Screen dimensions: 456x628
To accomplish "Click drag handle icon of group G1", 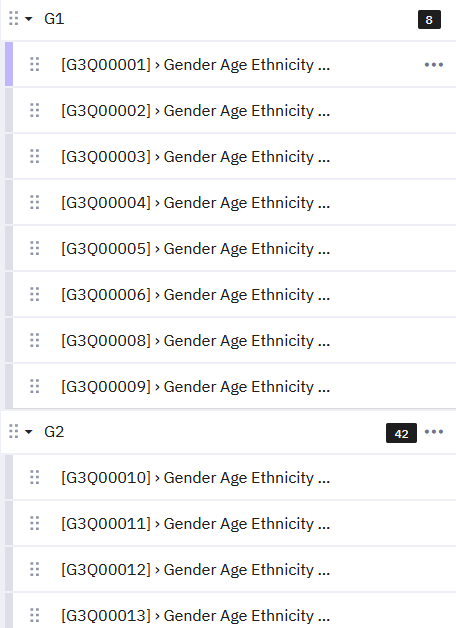I will tap(14, 18).
